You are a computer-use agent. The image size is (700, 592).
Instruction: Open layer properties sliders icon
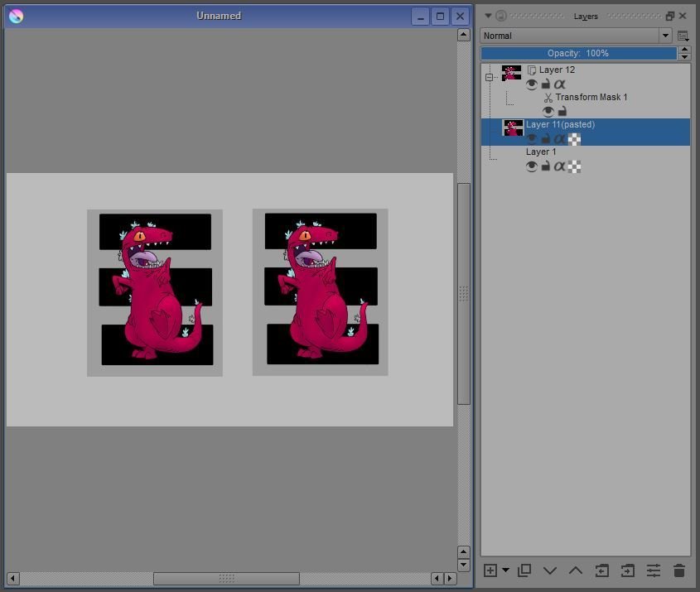point(653,570)
